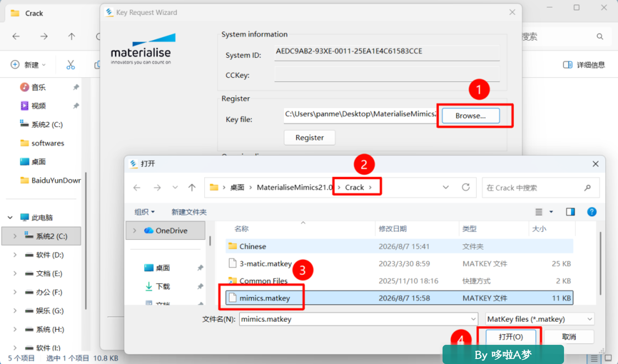The image size is (618, 364).
Task: Click the cut scissors icon in Explorer
Action: [x=71, y=65]
